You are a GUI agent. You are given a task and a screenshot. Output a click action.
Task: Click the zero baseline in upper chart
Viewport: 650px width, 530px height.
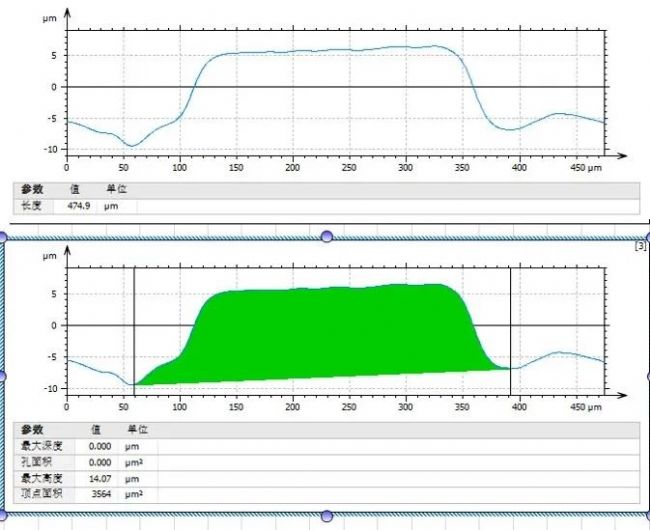(336, 87)
